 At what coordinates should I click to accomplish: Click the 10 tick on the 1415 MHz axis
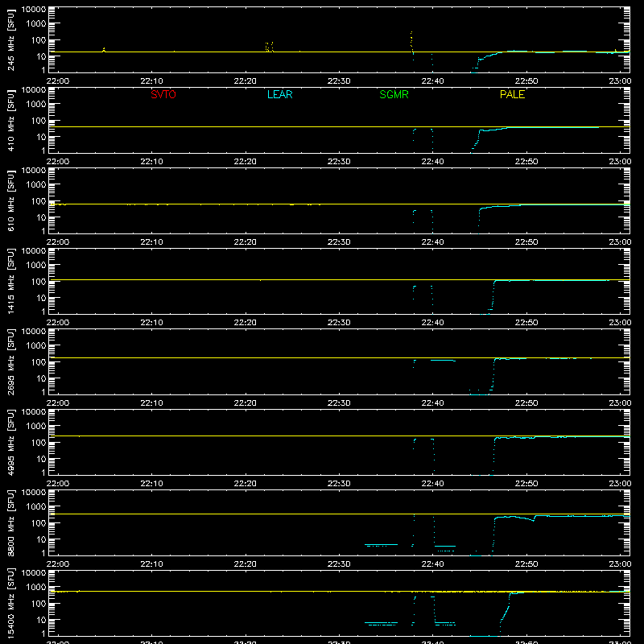coord(41,298)
